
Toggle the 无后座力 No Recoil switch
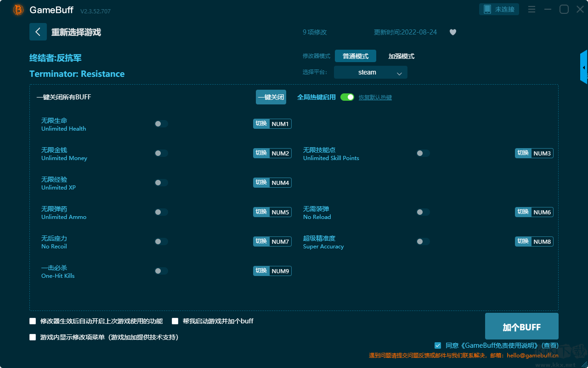point(161,241)
